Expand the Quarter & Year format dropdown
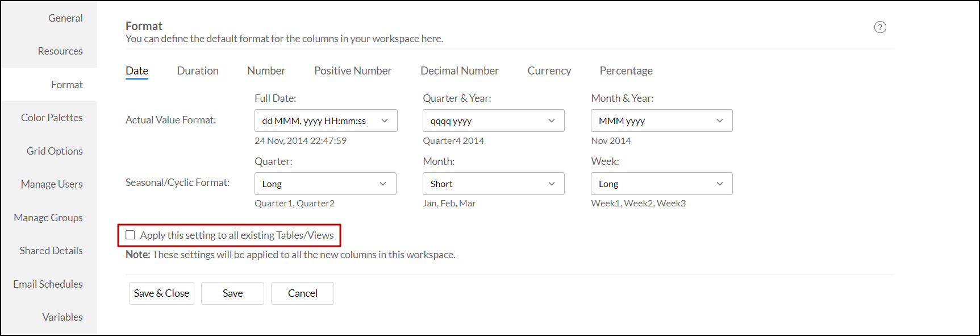The height and width of the screenshot is (336, 980). (493, 121)
